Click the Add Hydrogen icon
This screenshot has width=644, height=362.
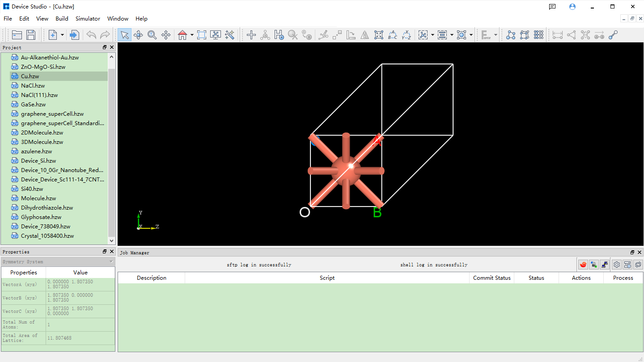[279, 35]
